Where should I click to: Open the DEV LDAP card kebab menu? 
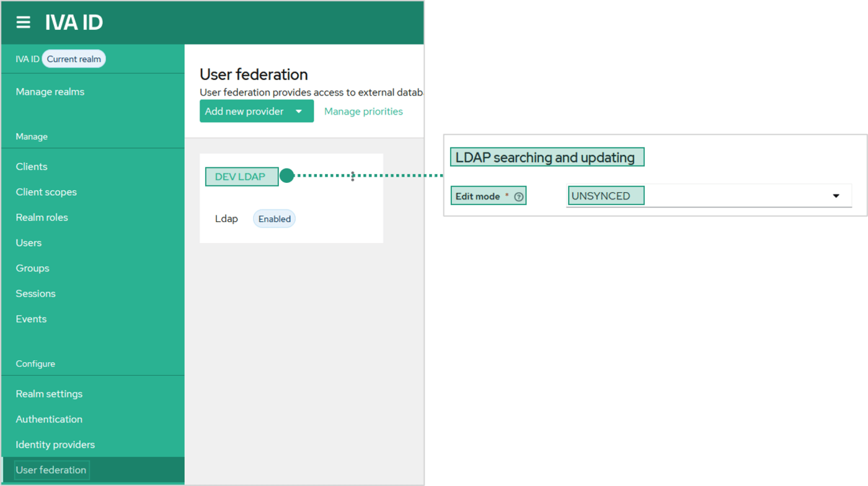(x=353, y=176)
